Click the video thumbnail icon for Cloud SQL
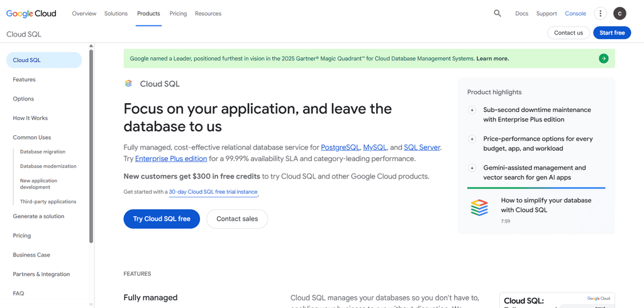 tap(479, 208)
